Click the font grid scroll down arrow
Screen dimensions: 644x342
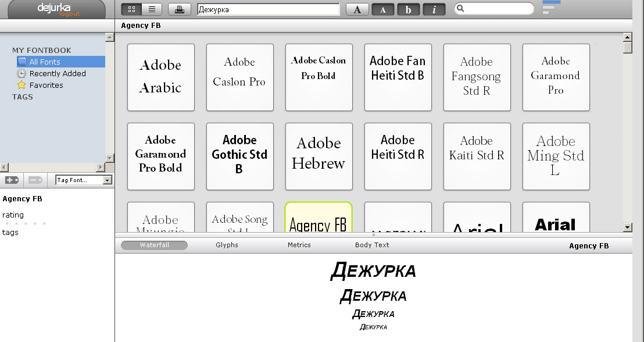click(628, 227)
